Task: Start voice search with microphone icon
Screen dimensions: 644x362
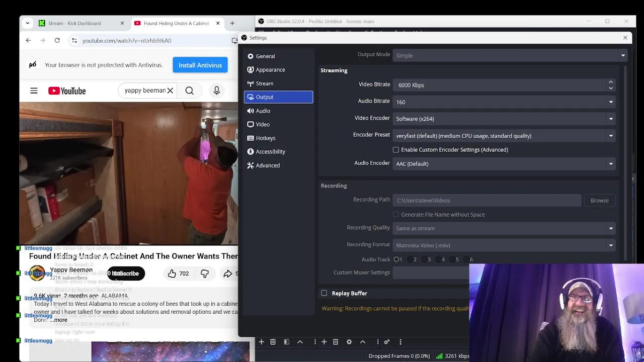Action: coord(216,90)
